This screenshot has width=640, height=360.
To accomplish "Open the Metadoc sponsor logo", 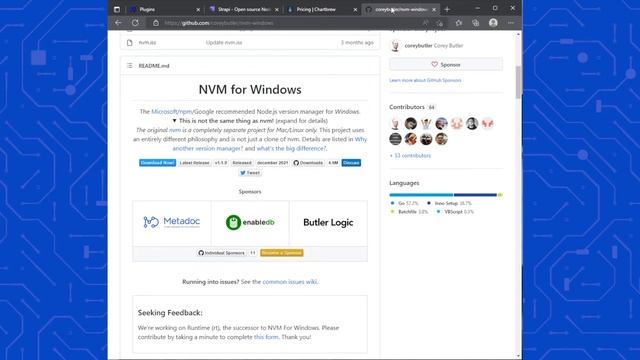I will coord(171,222).
